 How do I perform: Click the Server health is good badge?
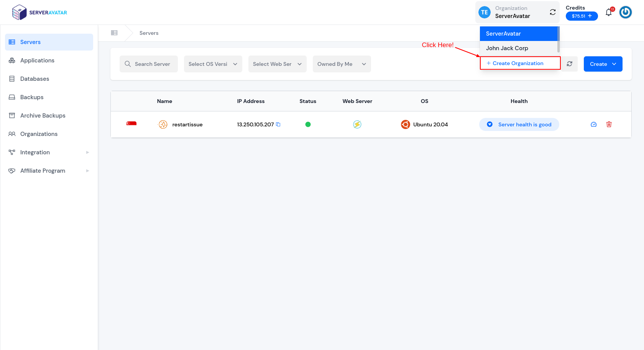pyautogui.click(x=519, y=124)
